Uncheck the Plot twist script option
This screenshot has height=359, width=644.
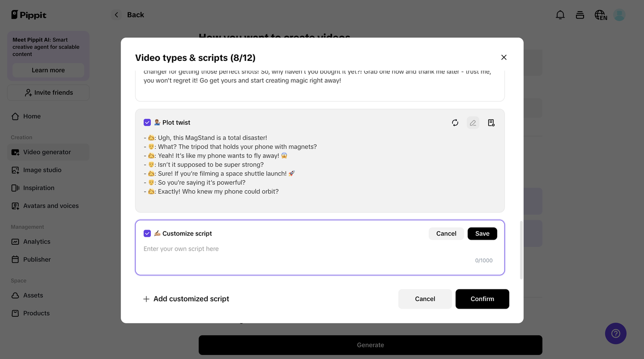click(147, 122)
